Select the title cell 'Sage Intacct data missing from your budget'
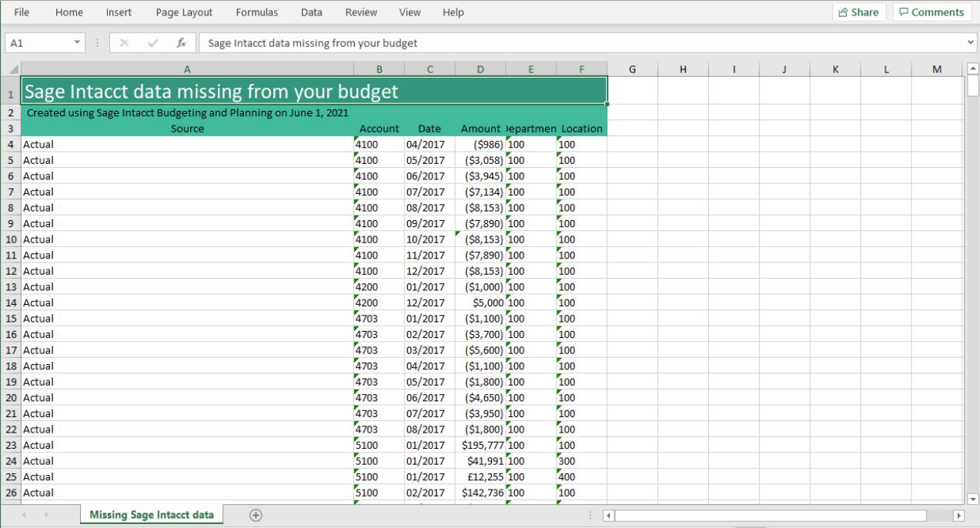Viewport: 980px width, 528px height. pyautogui.click(x=314, y=91)
